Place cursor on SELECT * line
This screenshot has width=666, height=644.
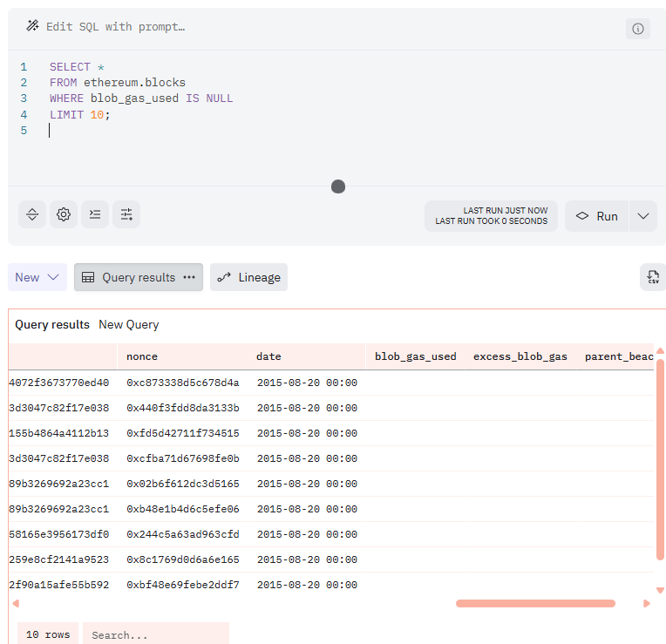pos(77,67)
